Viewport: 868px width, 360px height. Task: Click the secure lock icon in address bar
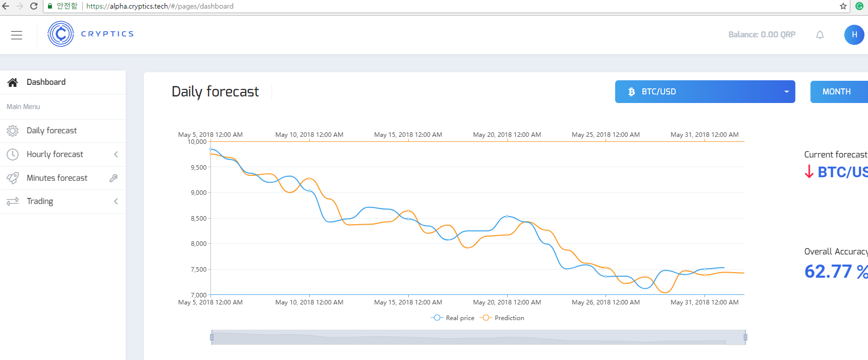50,6
